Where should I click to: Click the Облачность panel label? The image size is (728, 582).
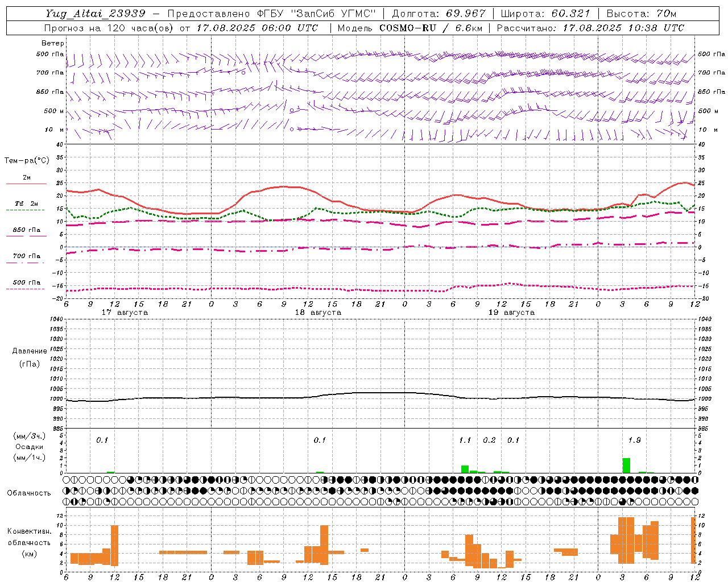tap(29, 493)
